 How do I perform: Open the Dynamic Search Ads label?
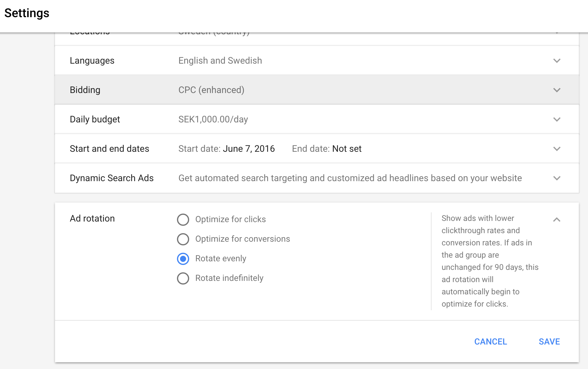112,178
